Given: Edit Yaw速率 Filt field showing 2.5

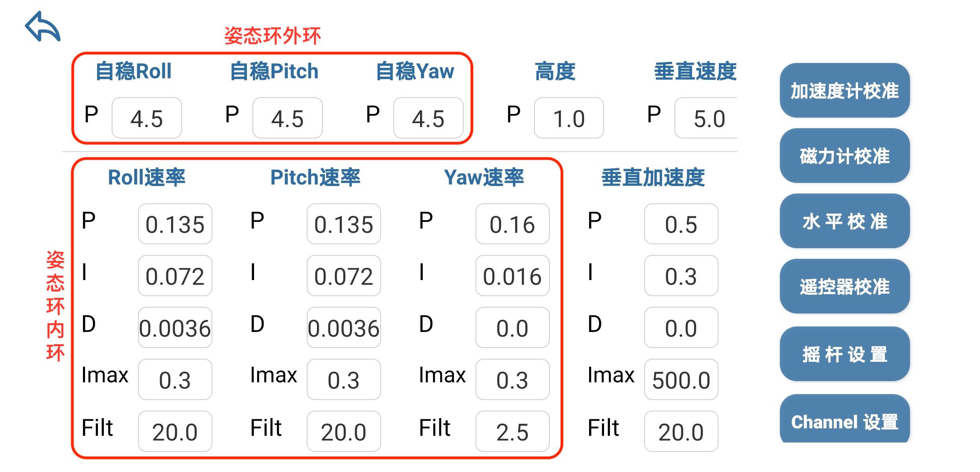Looking at the screenshot, I should [x=512, y=431].
